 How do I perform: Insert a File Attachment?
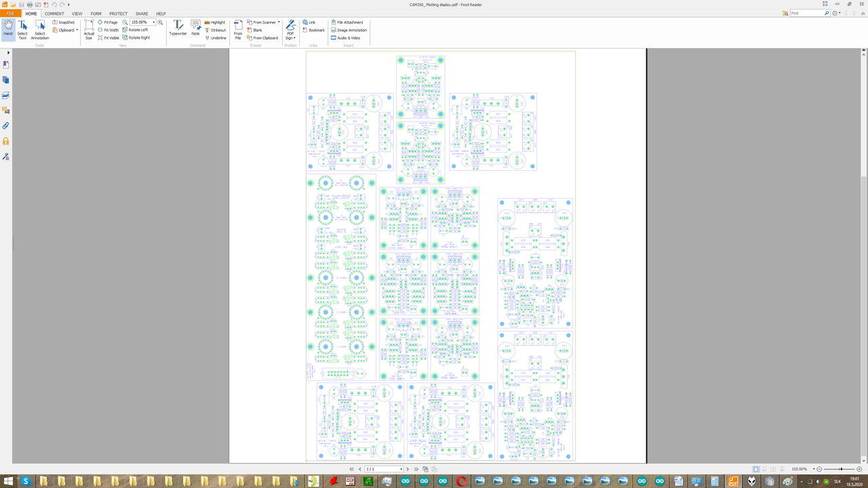[347, 22]
